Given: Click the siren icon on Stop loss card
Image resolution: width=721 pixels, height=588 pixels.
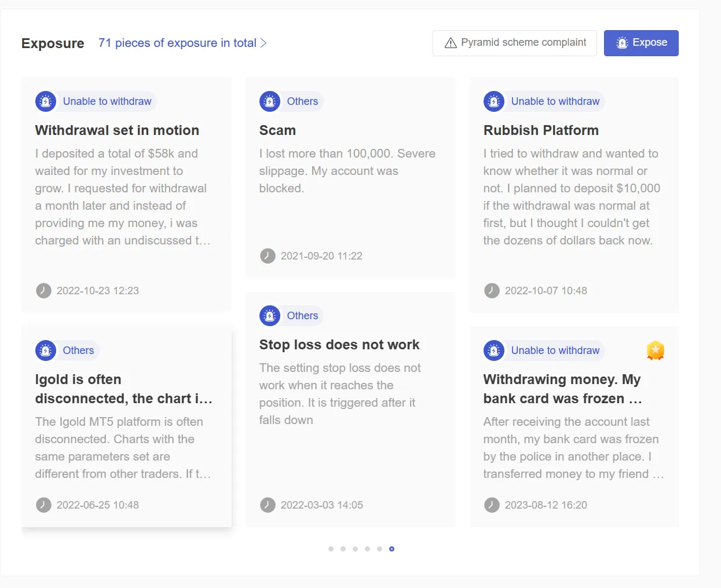Looking at the screenshot, I should coord(270,316).
